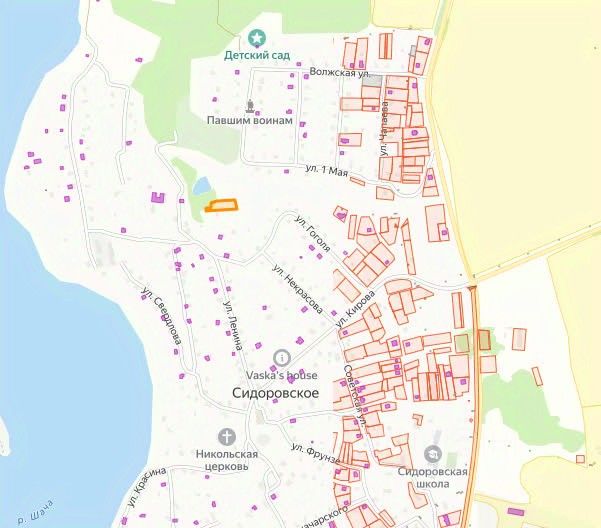Click the ул. 1 Мая street label
The width and height of the screenshot is (601, 528).
[x=327, y=171]
